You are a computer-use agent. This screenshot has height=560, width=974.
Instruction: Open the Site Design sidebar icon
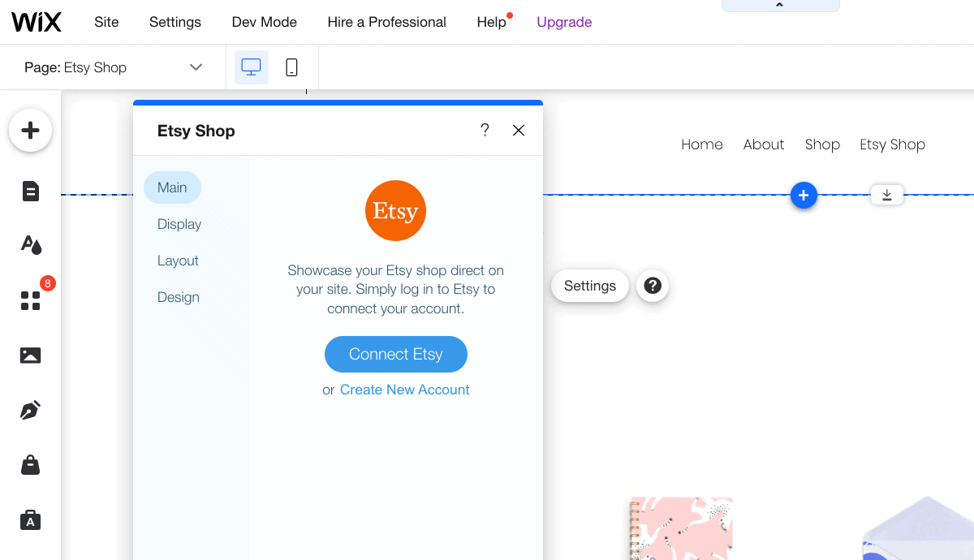tap(30, 244)
